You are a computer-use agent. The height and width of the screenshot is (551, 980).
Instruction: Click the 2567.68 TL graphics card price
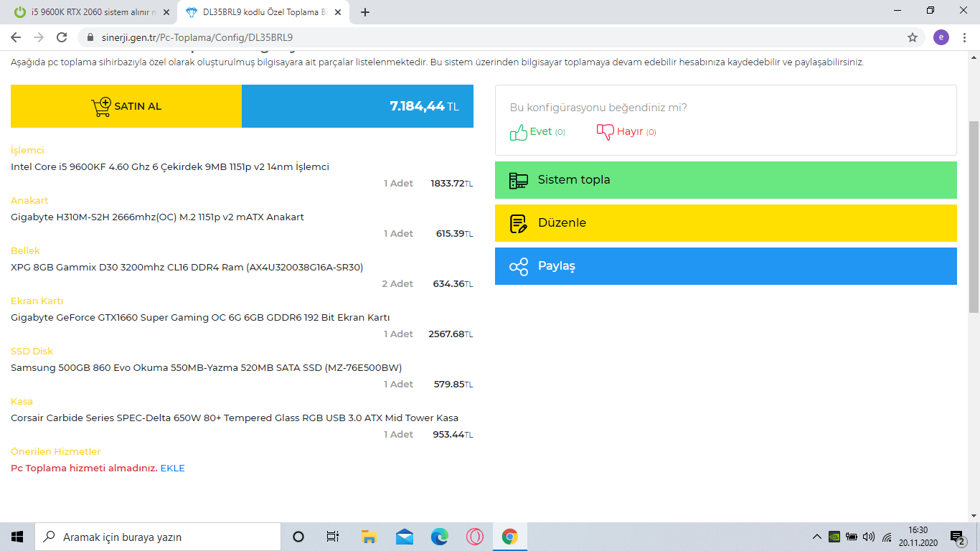pos(451,334)
